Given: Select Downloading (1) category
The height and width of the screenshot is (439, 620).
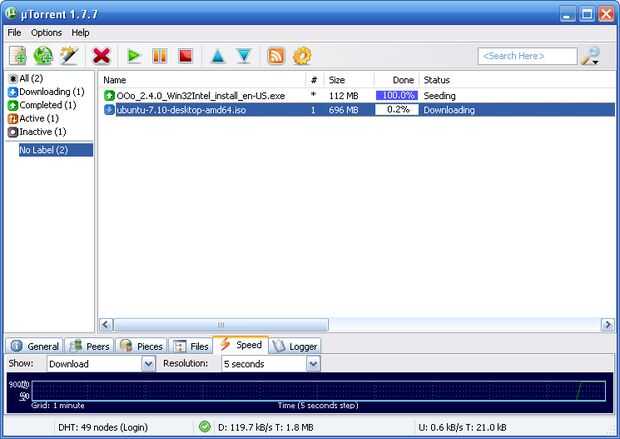Looking at the screenshot, I should point(46,92).
